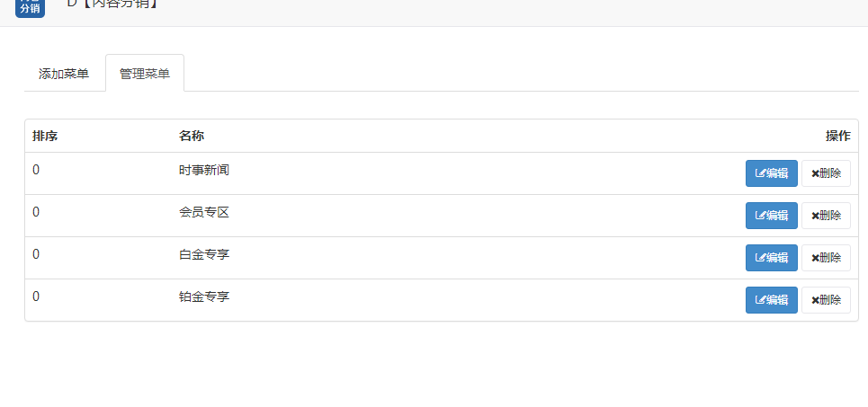Select the 时事新闻 menu name
The image size is (868, 407).
click(203, 171)
